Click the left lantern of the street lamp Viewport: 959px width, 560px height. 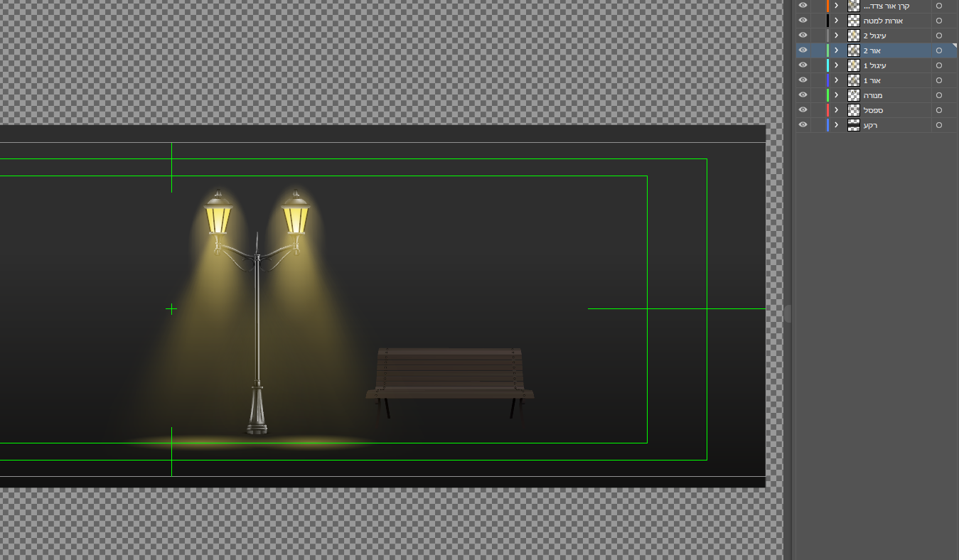coord(218,215)
